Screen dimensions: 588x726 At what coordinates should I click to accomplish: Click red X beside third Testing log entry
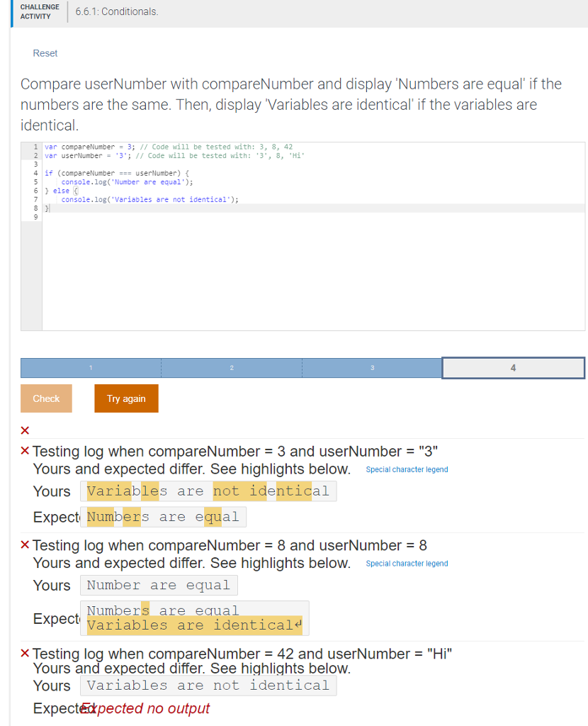[x=25, y=653]
